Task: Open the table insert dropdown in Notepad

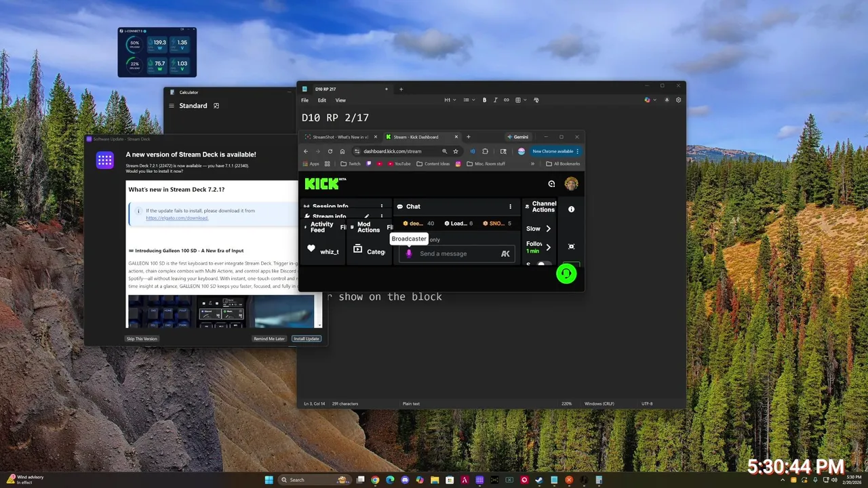Action: point(519,100)
